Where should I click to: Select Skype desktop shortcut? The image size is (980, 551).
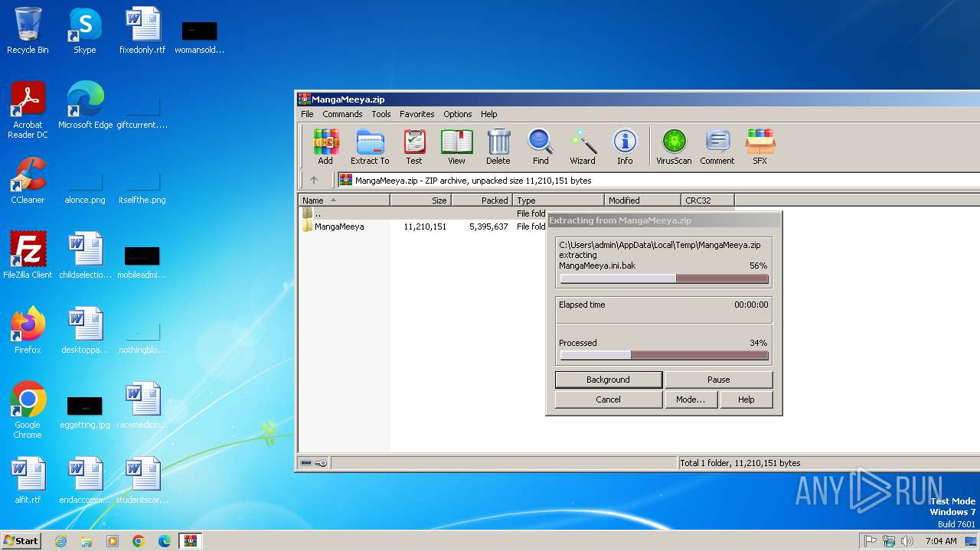coord(85,31)
